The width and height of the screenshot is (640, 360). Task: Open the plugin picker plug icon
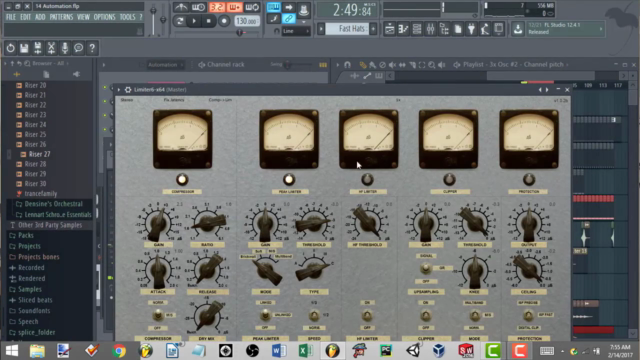pyautogui.click(x=471, y=29)
